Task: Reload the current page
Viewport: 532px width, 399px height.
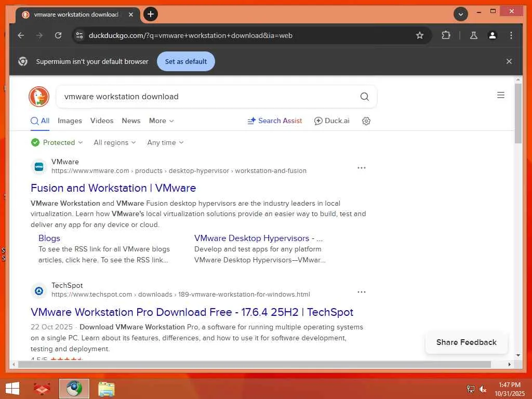Action: pyautogui.click(x=58, y=35)
